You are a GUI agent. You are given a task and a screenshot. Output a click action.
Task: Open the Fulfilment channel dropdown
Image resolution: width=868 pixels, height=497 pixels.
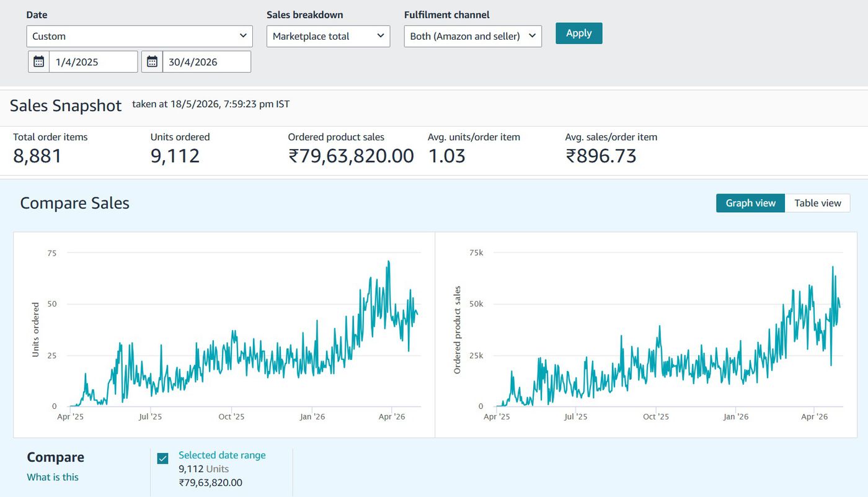(x=472, y=36)
